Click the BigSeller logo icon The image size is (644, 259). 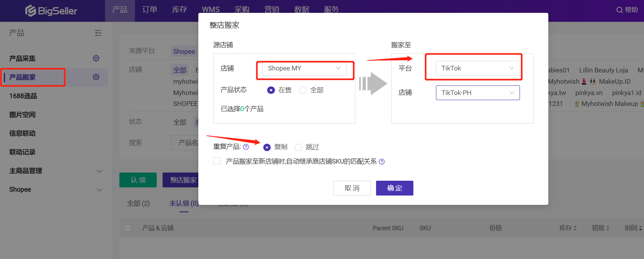[30, 11]
